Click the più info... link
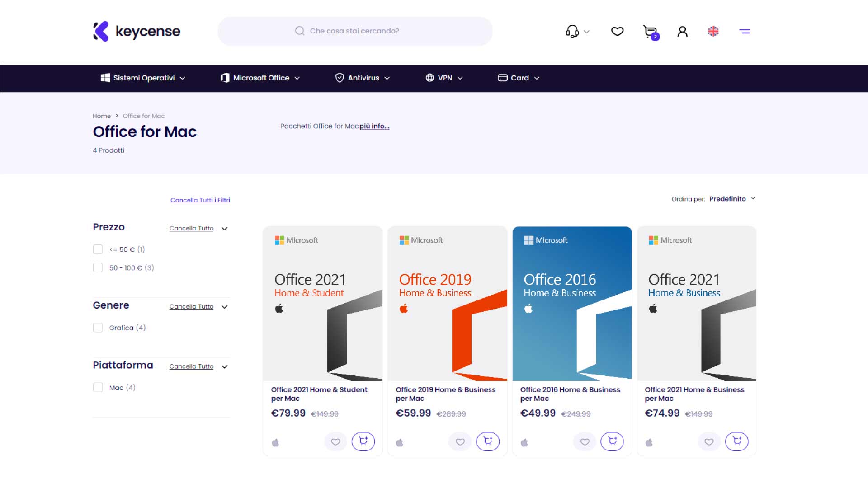The image size is (868, 488). pos(374,127)
